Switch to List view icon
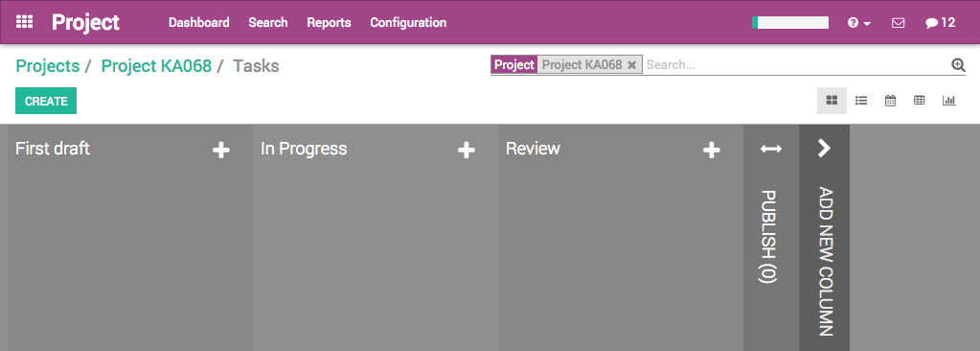This screenshot has width=980, height=351. [x=861, y=101]
